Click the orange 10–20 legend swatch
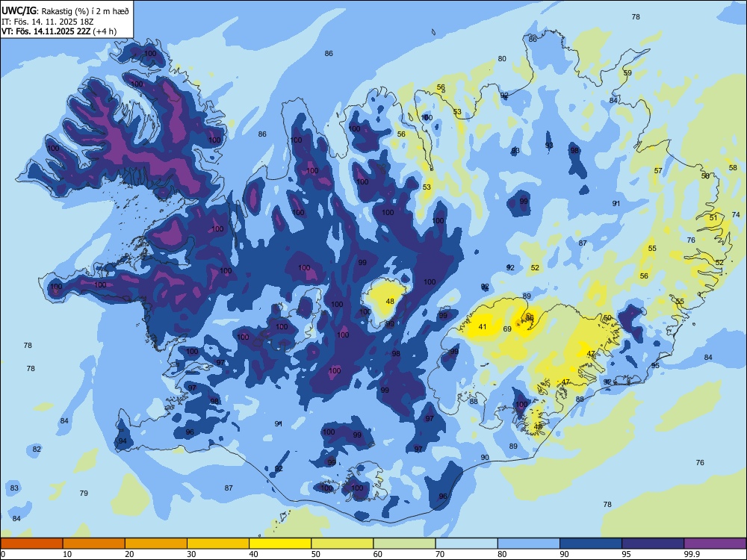Viewport: 747px width, 560px height. click(x=94, y=544)
